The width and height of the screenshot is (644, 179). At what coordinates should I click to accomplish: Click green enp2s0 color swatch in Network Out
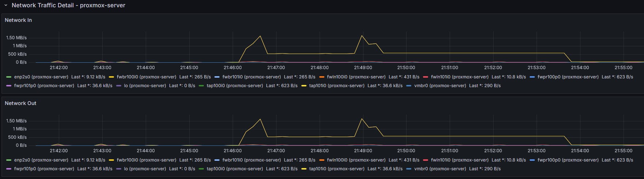click(x=9, y=160)
